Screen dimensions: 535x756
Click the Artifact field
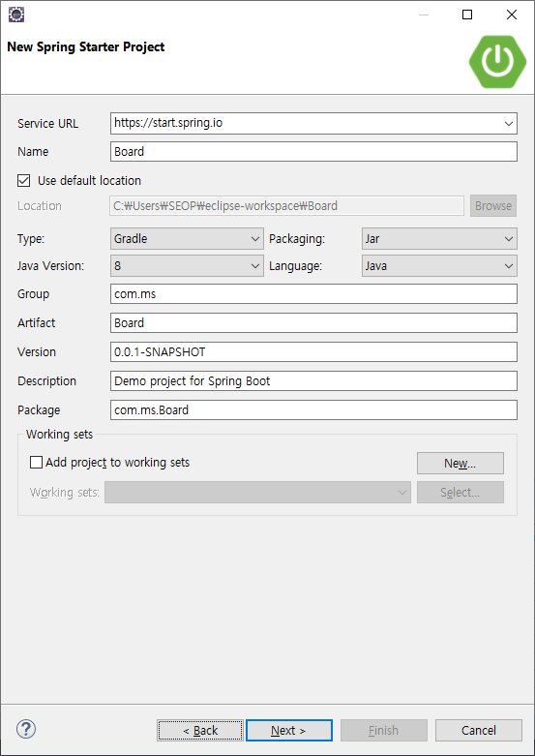click(313, 323)
